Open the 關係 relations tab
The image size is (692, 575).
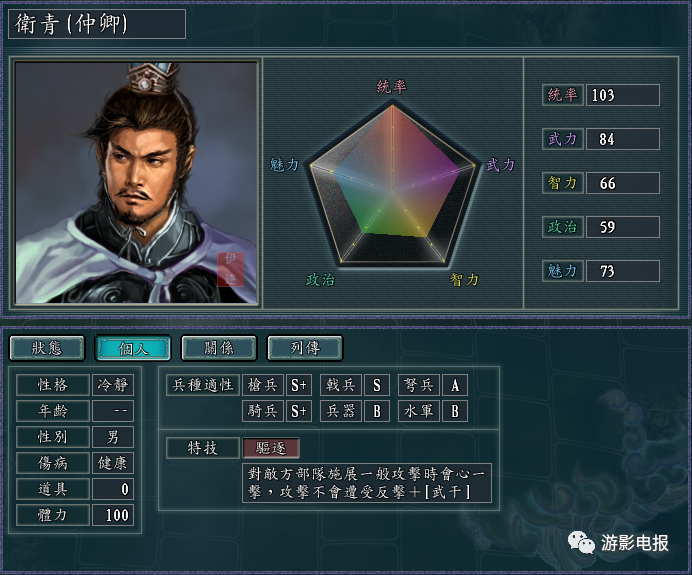click(x=219, y=348)
